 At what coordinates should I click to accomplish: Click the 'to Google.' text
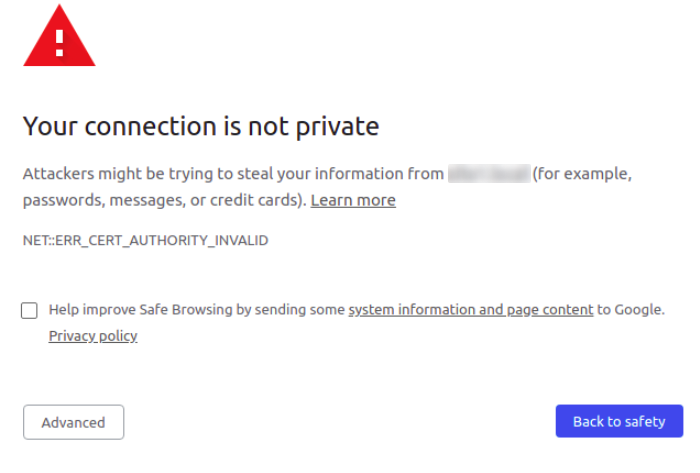coord(631,310)
